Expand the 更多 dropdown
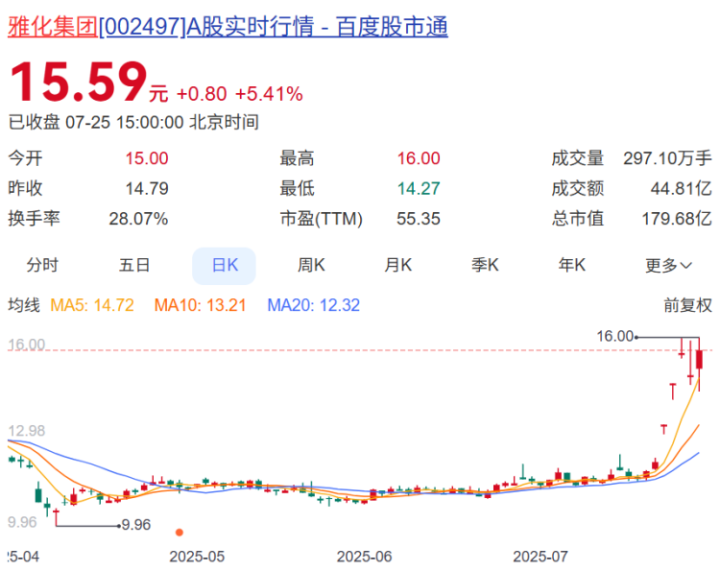This screenshot has height=571, width=720. (x=668, y=265)
